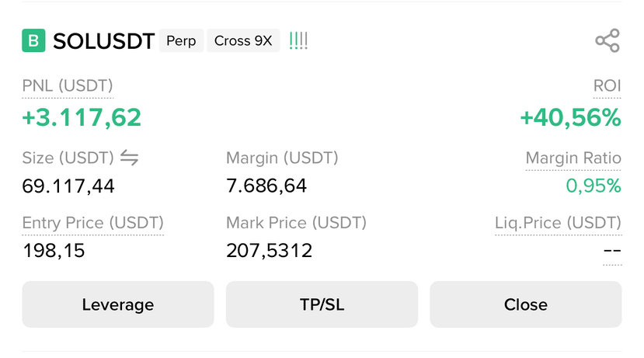Tap the Size (USDT) label
This screenshot has height=358, width=644.
(x=68, y=158)
